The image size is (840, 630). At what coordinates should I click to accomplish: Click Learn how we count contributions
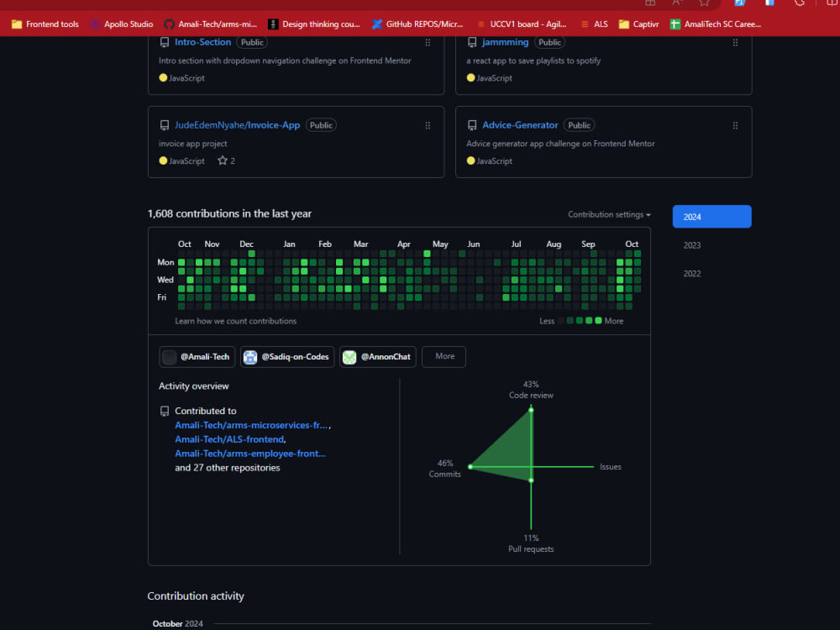(236, 321)
